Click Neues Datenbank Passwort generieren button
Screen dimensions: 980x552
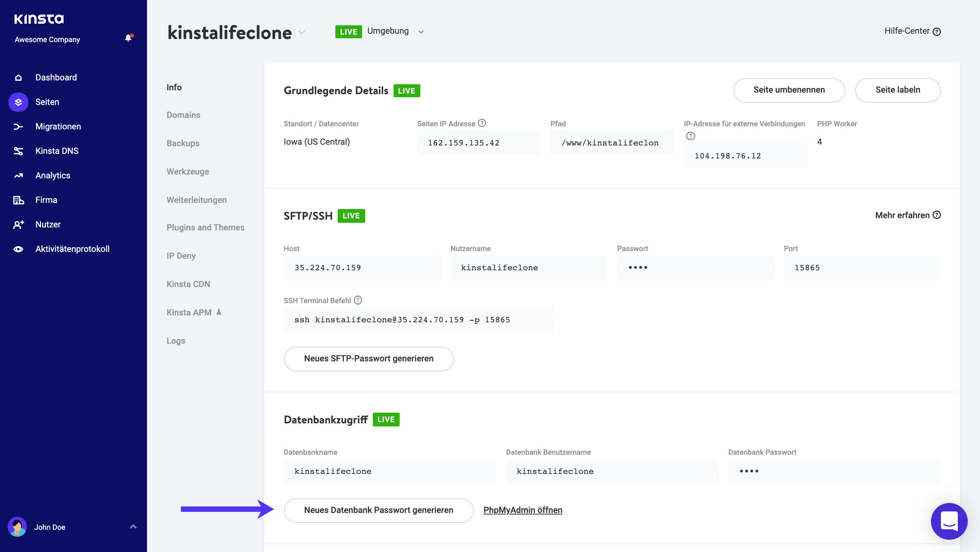[379, 510]
